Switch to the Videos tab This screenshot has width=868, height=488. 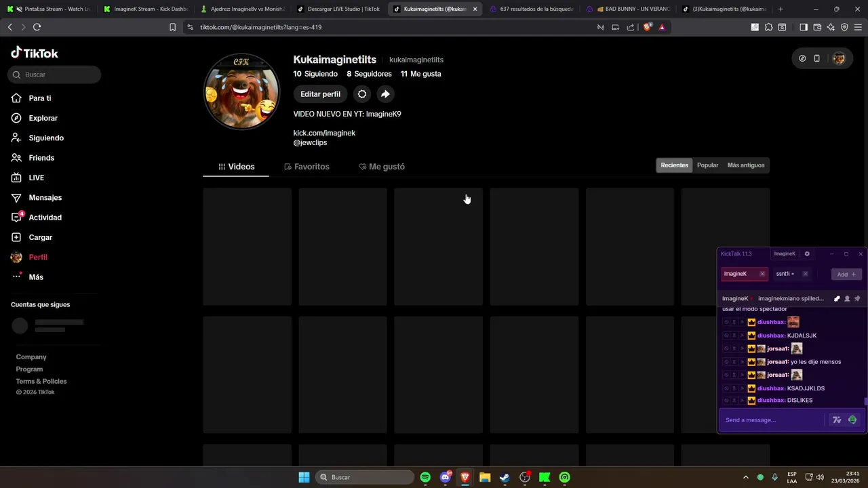236,167
